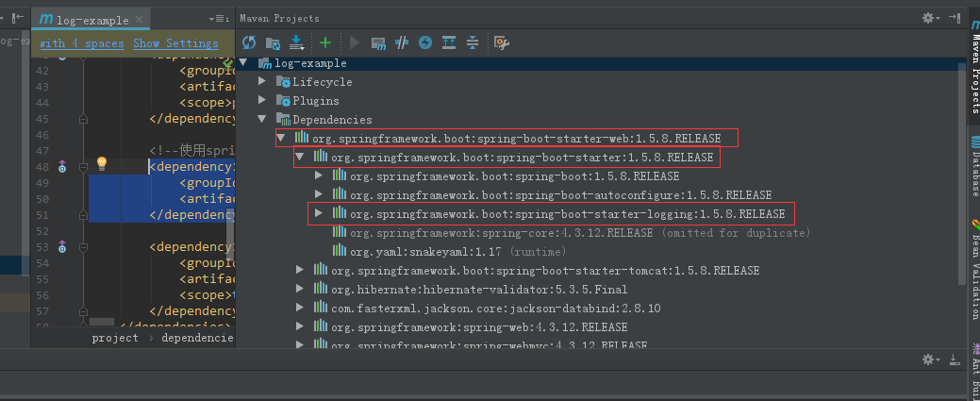Expand the Plugins node
The image size is (980, 401).
pos(262,100)
